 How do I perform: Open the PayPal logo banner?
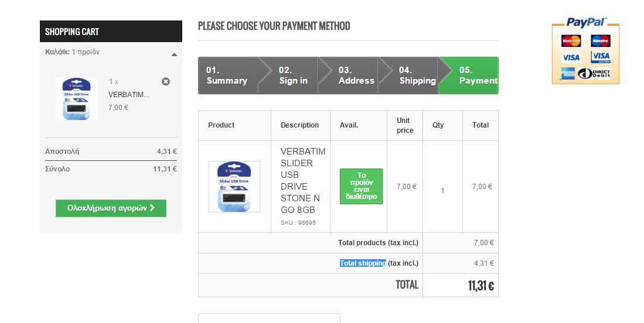[x=585, y=23]
